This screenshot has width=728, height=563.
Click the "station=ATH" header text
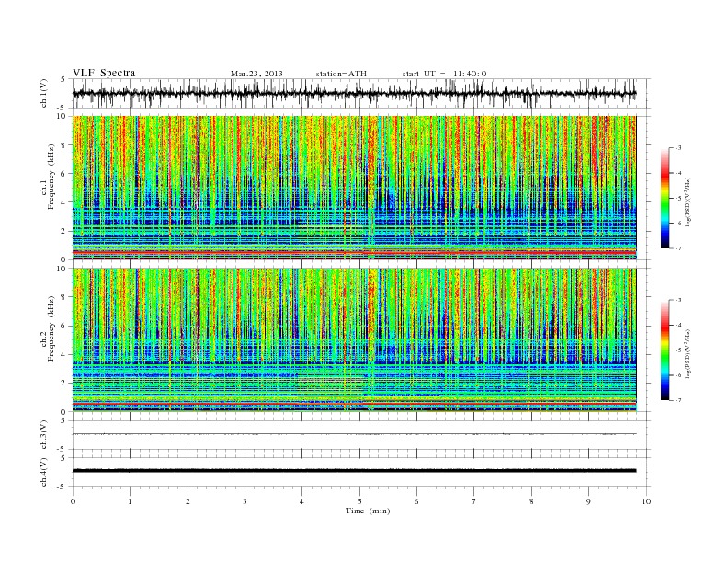(x=341, y=74)
